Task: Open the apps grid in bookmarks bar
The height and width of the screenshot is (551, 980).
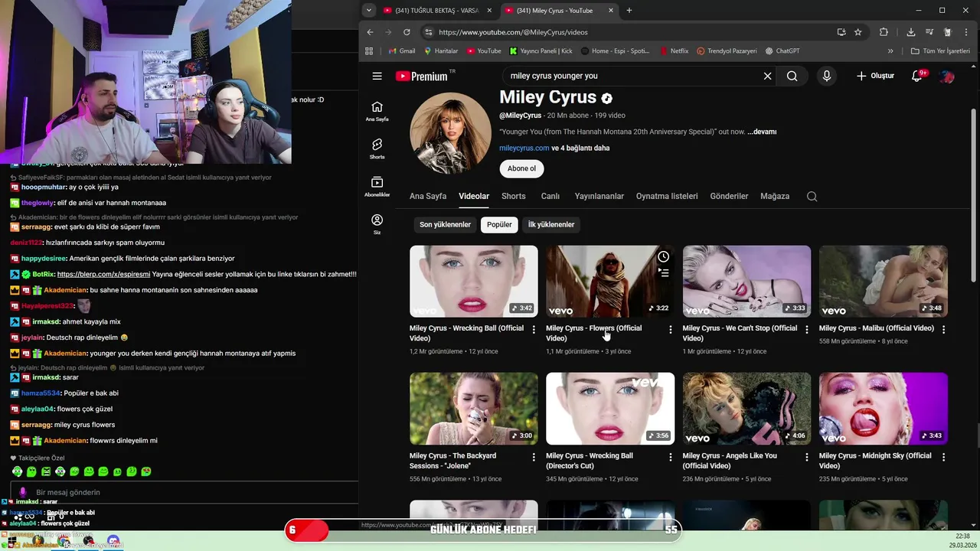Action: click(369, 51)
